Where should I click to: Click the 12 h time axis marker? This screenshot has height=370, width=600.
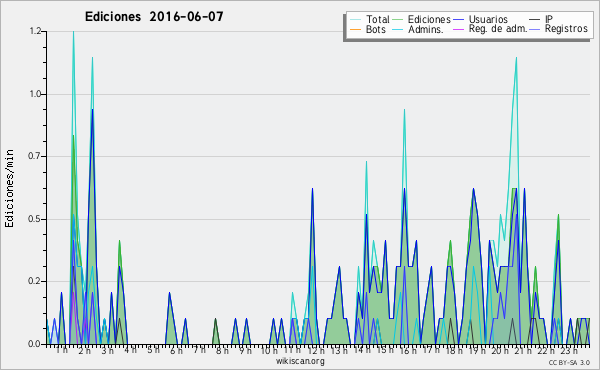point(316,350)
